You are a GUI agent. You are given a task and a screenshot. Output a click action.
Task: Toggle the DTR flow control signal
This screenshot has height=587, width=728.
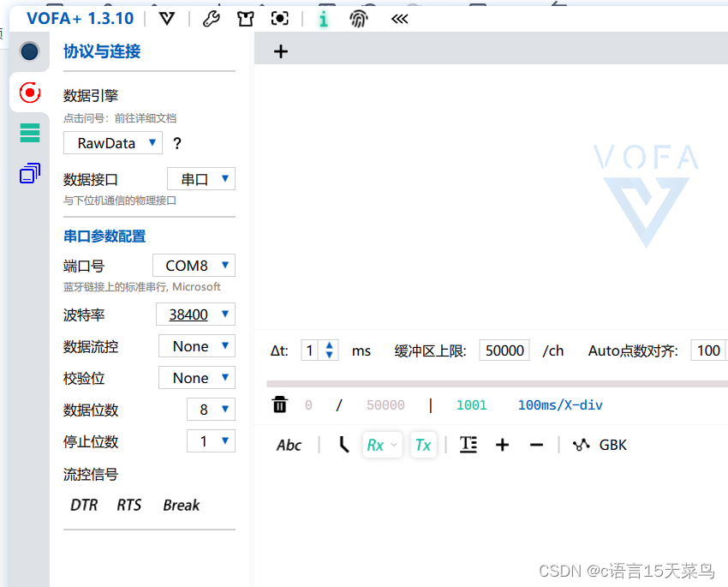pos(84,505)
